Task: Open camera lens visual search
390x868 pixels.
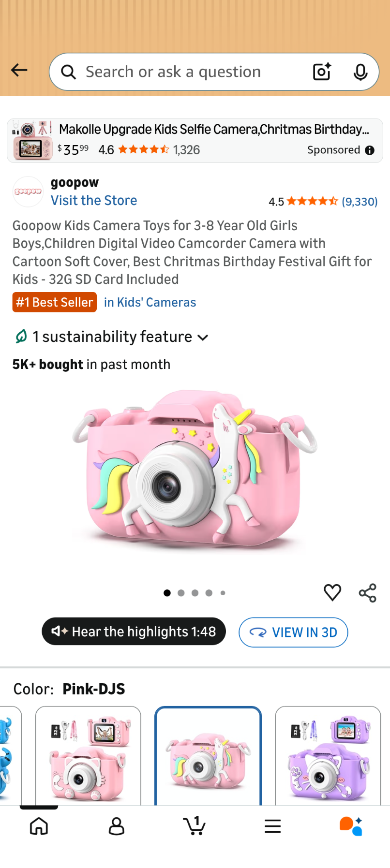Action: point(322,72)
